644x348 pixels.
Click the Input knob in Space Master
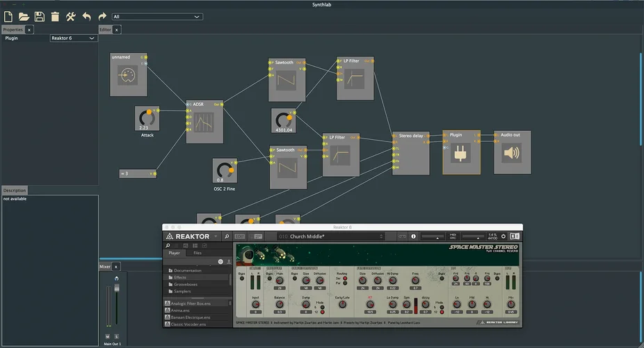tap(255, 304)
